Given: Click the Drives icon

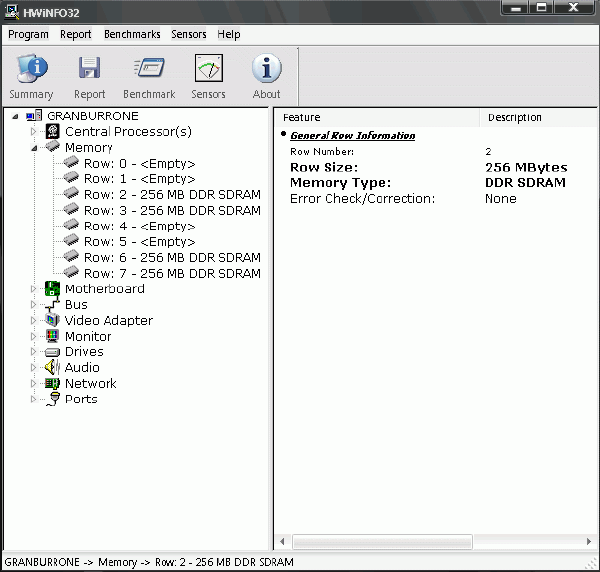Looking at the screenshot, I should point(52,352).
